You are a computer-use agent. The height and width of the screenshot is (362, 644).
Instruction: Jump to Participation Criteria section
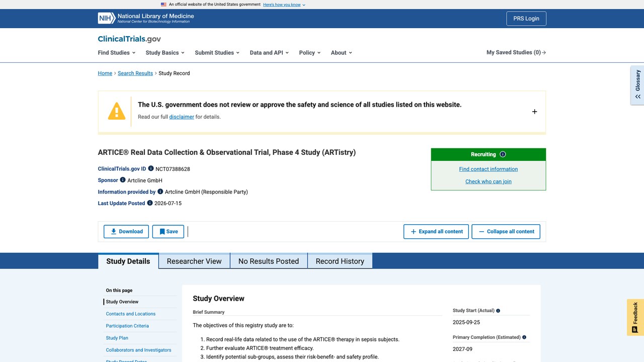pos(127,326)
